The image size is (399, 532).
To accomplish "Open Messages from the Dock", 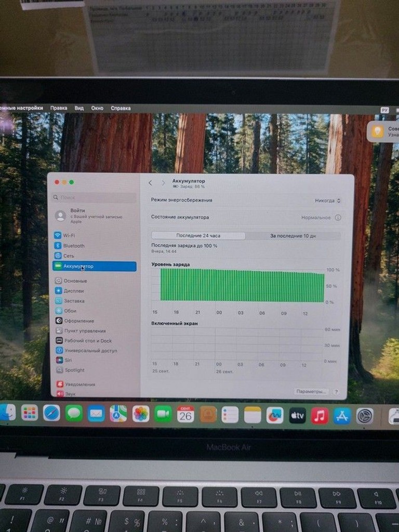I will tap(74, 414).
